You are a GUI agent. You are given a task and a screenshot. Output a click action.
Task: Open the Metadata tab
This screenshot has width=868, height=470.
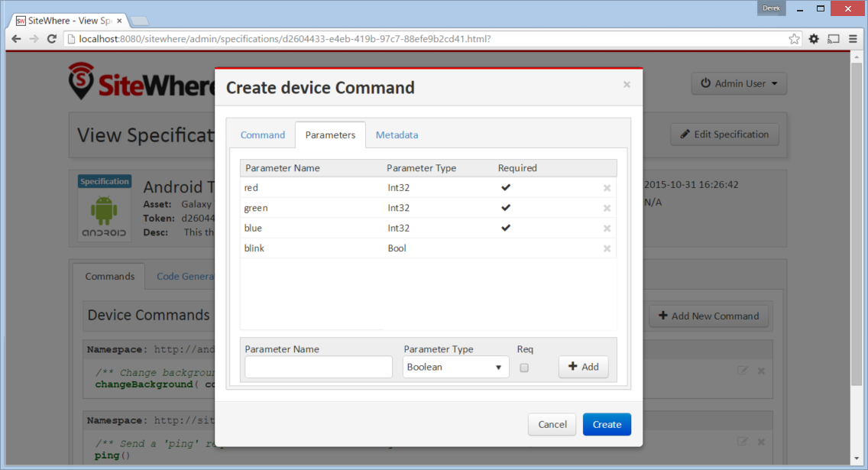[397, 135]
